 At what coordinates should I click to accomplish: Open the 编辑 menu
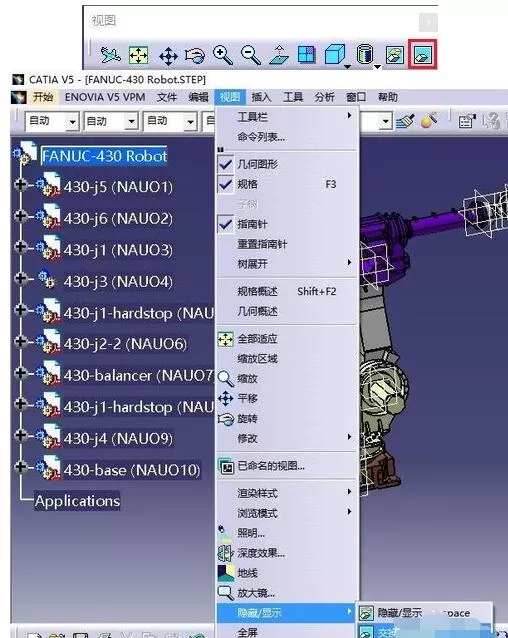(x=198, y=97)
